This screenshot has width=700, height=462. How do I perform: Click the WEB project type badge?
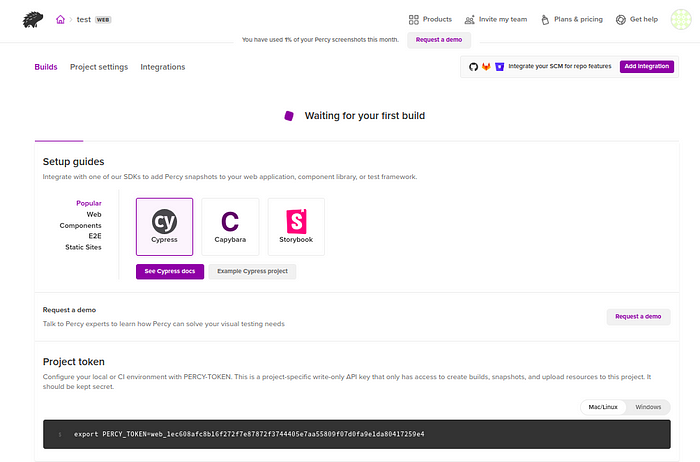(x=103, y=20)
